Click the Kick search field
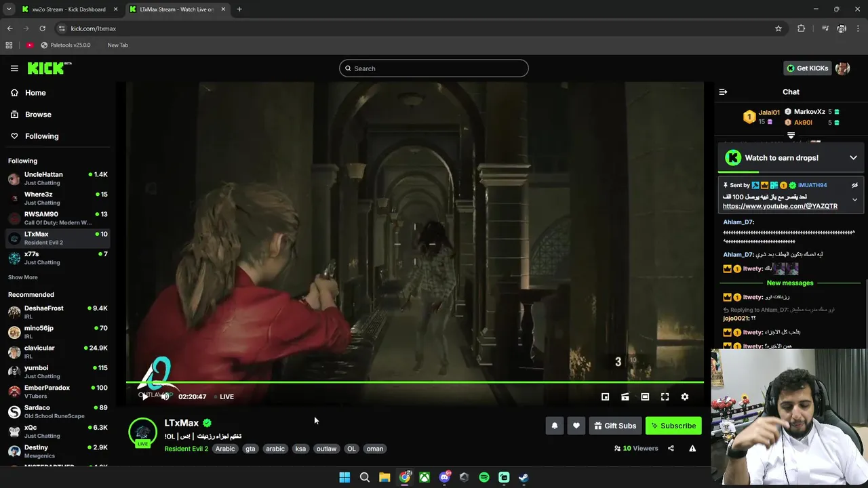868x488 pixels. tap(434, 68)
